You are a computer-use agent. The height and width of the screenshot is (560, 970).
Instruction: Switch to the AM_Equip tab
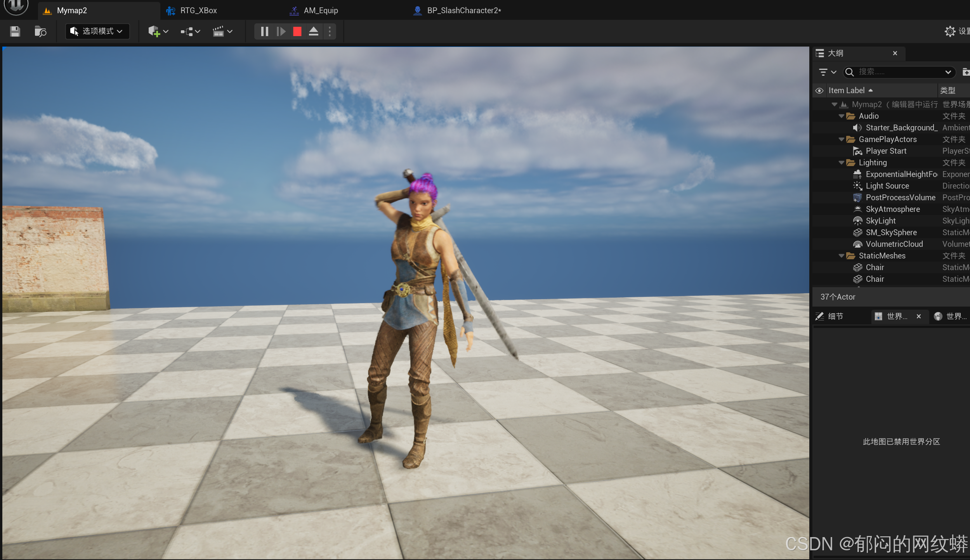(321, 10)
